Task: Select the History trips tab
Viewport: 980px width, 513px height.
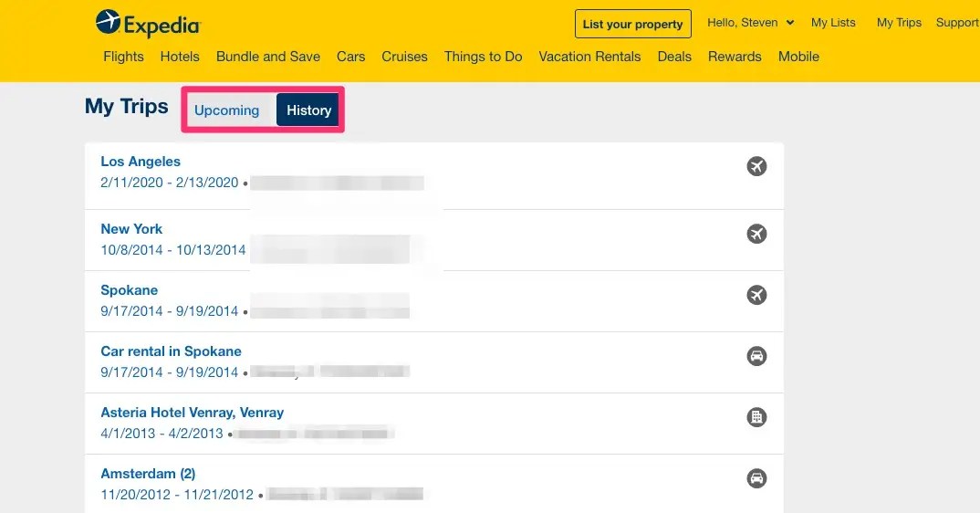Action: click(308, 110)
